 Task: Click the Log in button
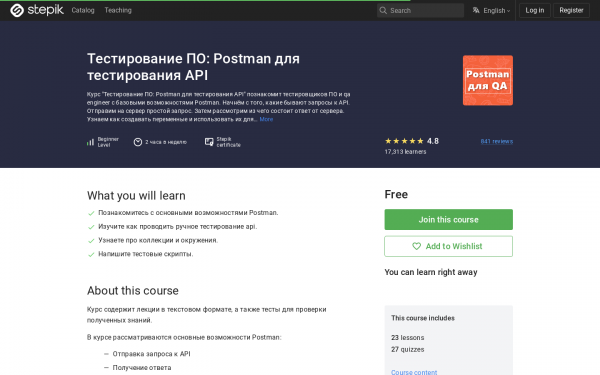coord(535,10)
